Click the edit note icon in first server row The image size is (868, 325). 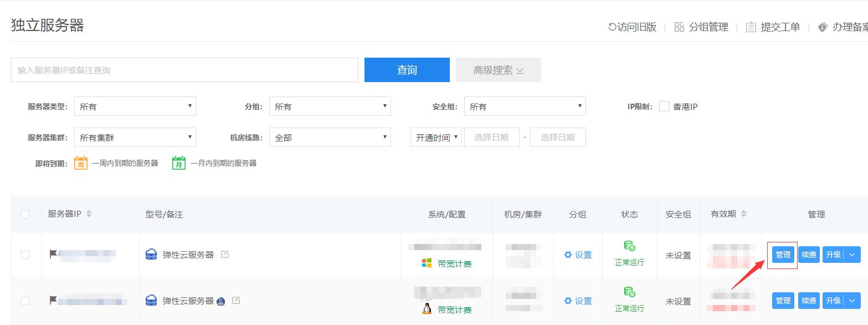pos(225,255)
